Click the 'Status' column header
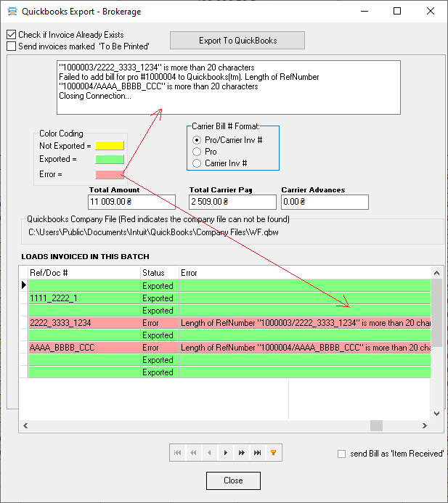Viewport: 448px width, 503px height. click(x=159, y=273)
